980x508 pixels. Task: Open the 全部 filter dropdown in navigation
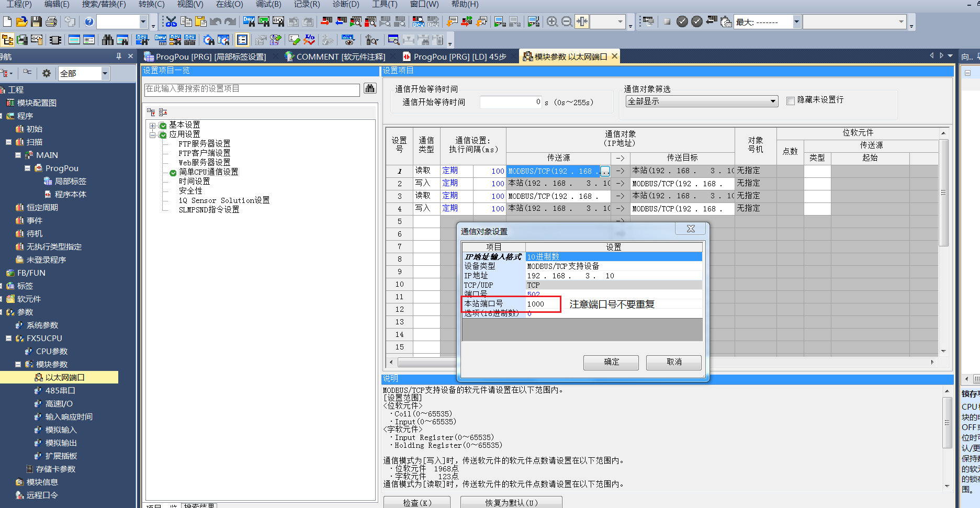(x=105, y=74)
